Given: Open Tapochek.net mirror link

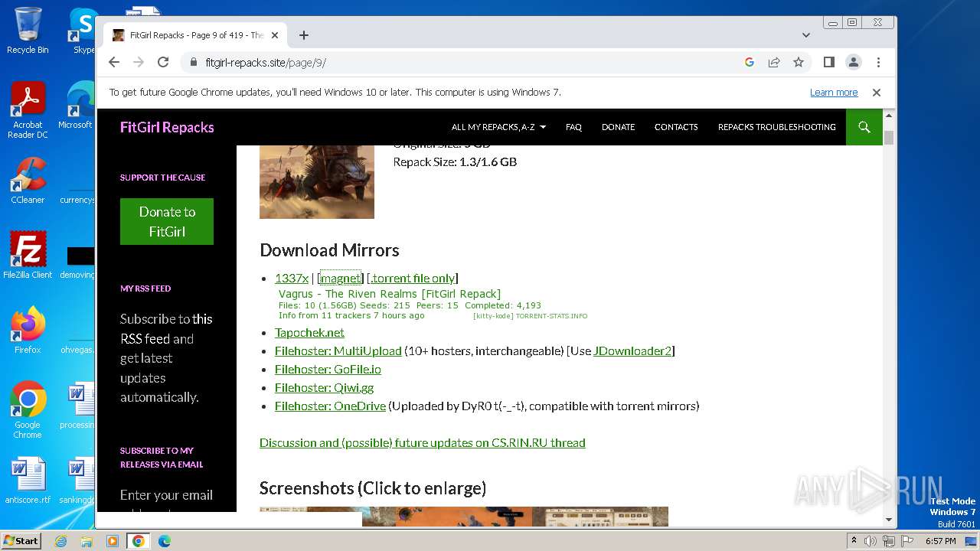Looking at the screenshot, I should pyautogui.click(x=309, y=332).
